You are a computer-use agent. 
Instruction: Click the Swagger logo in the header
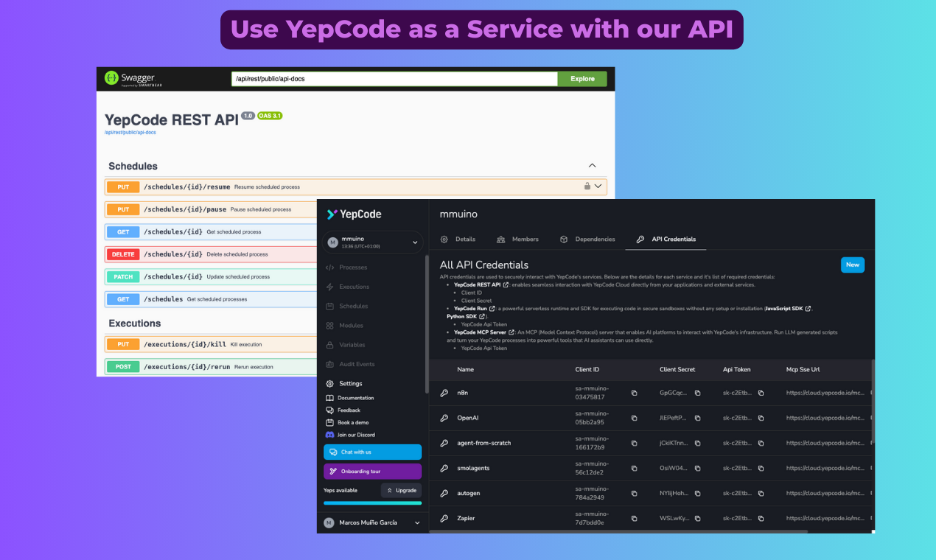[131, 78]
